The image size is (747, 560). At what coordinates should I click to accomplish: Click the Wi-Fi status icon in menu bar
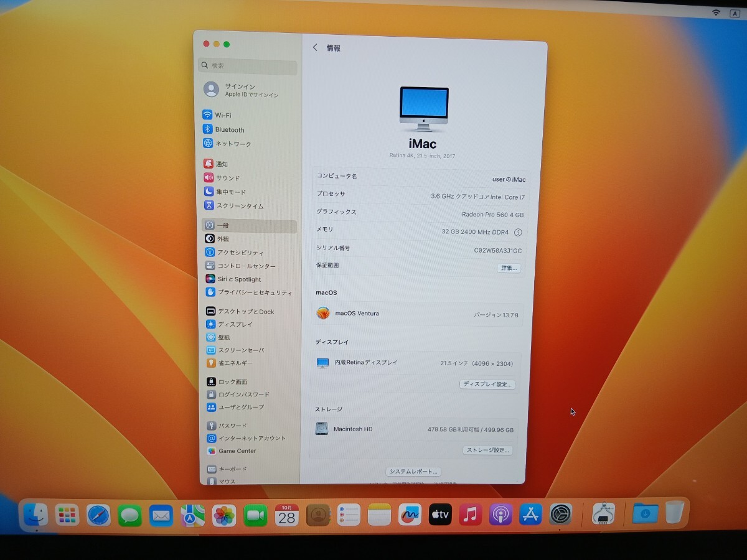[716, 12]
